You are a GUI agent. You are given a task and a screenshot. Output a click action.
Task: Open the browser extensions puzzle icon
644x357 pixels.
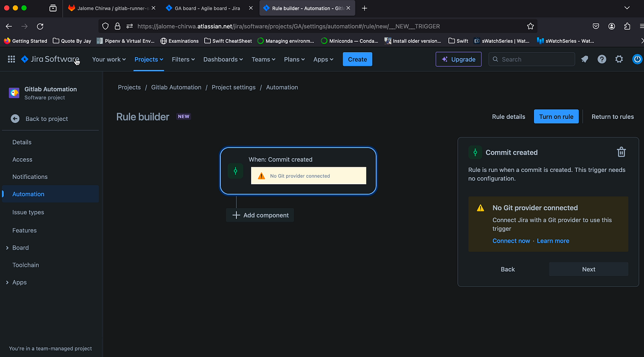[627, 26]
